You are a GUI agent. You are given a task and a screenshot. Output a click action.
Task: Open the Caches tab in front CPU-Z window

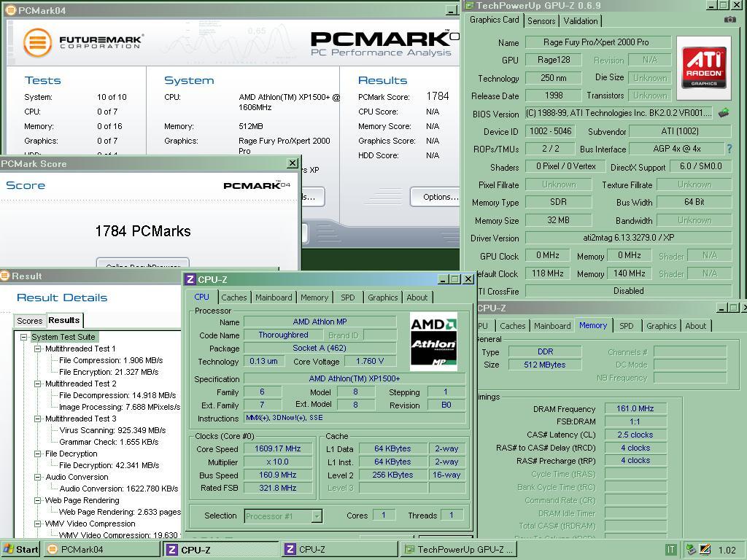pos(234,297)
